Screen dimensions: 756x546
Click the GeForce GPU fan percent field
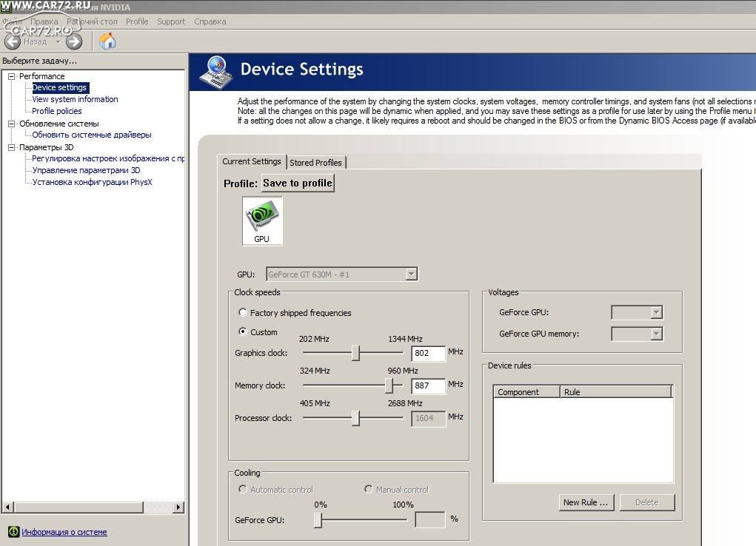[429, 519]
